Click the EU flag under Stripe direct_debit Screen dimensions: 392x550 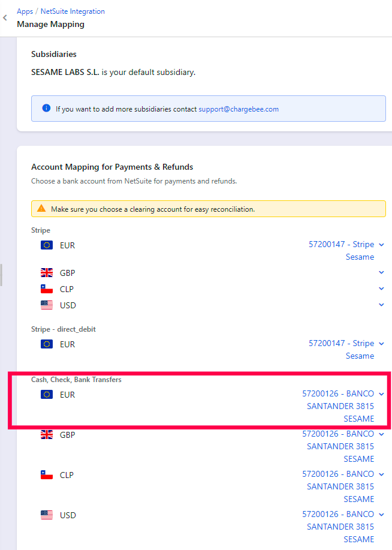(47, 344)
